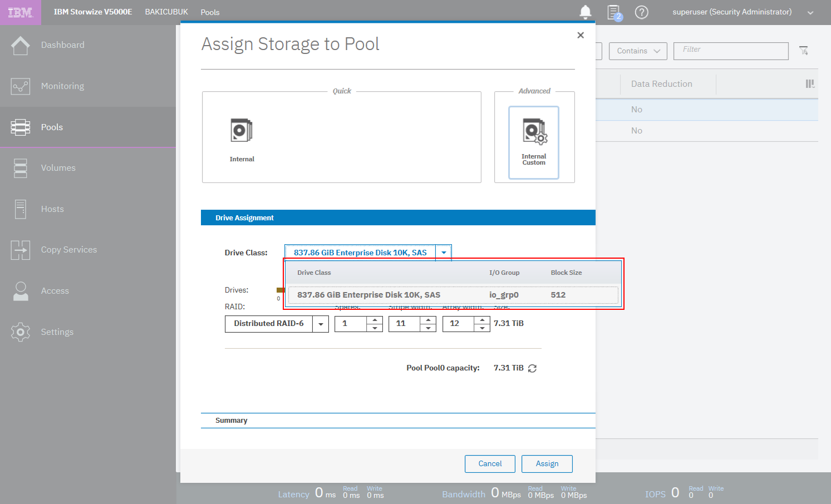Click the Cancel button
This screenshot has width=831, height=504.
click(490, 464)
